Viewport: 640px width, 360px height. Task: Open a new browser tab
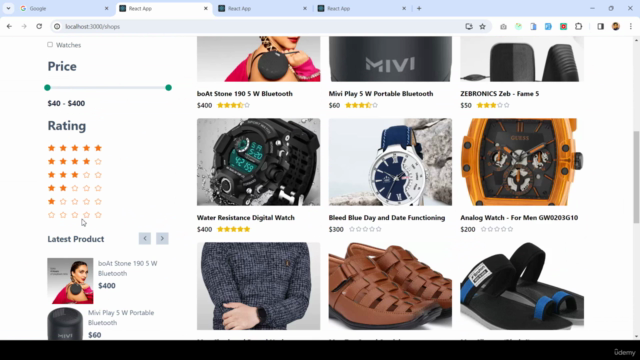tap(419, 9)
